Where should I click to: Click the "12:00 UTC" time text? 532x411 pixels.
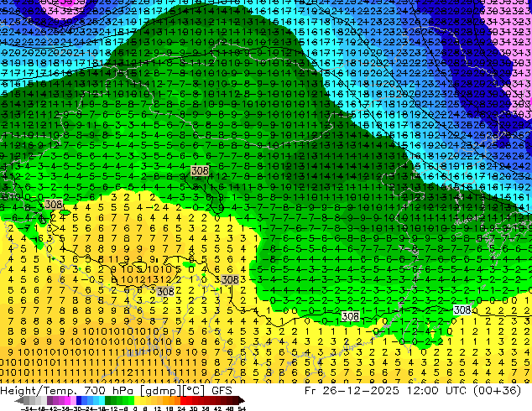click(439, 391)
